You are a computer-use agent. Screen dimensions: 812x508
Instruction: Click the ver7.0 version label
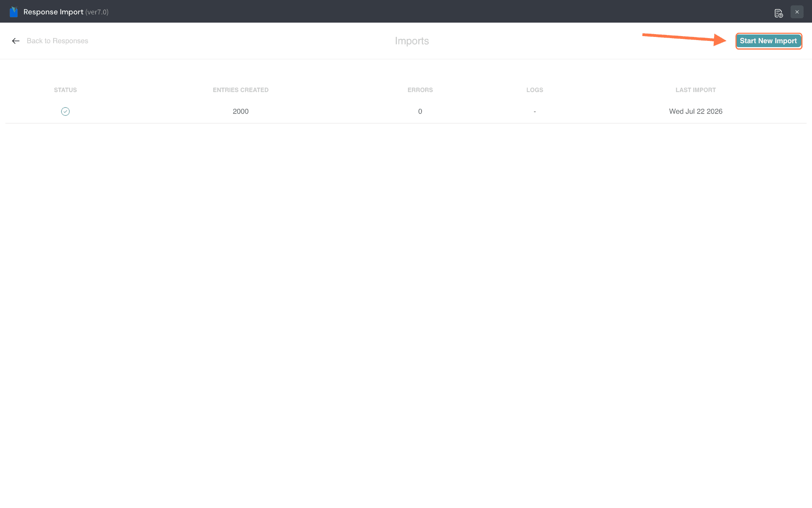tap(97, 12)
